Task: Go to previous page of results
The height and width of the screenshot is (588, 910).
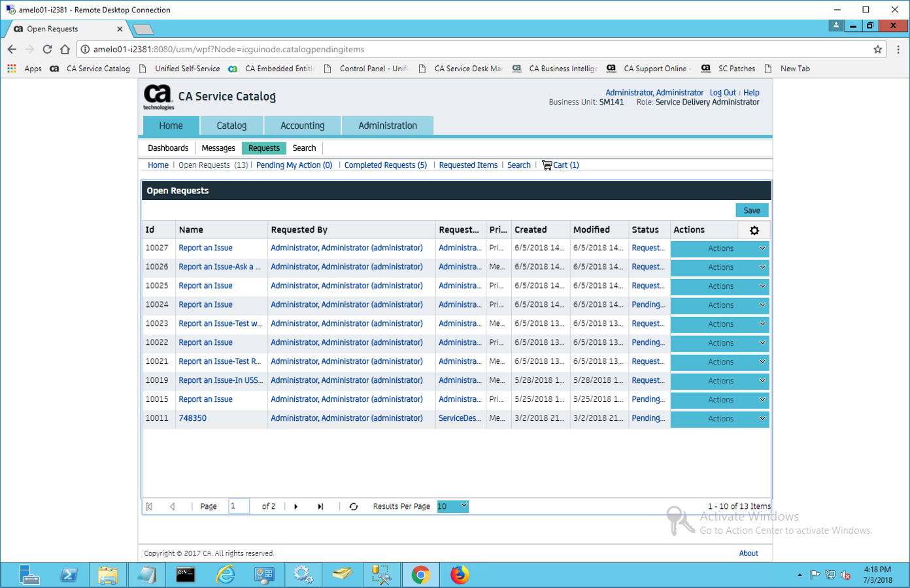Action: 173,506
